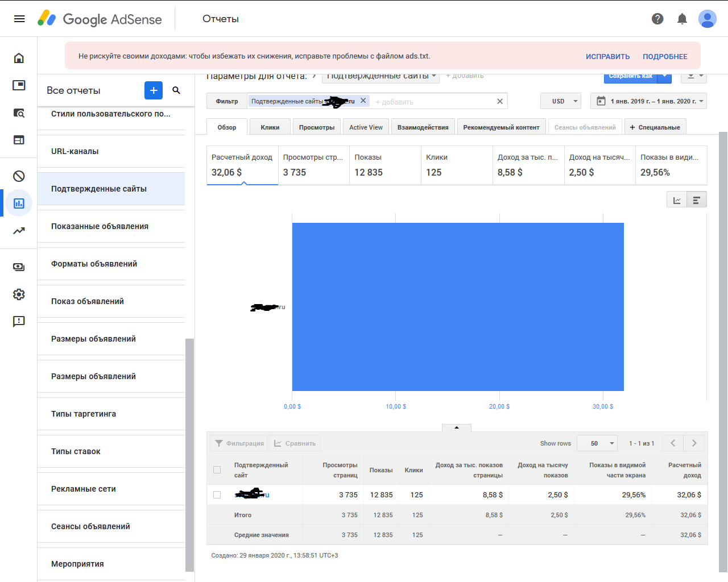Screen dimensions: 728x582
Task: Remove the Подтвержденные сайты filter chip
Action: coord(363,101)
